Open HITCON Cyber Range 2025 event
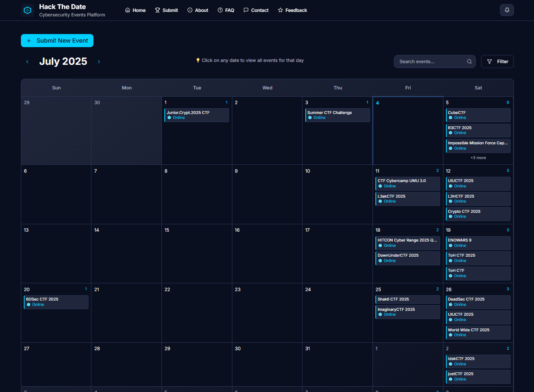This screenshot has height=392, width=534. [408, 243]
